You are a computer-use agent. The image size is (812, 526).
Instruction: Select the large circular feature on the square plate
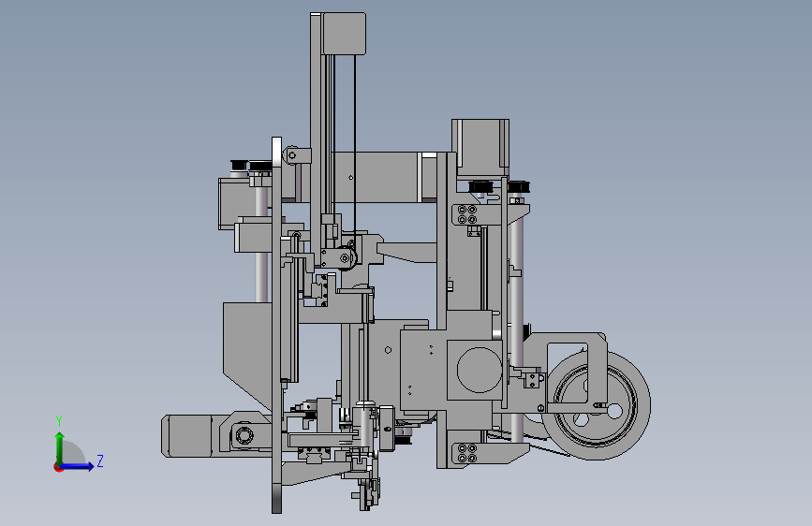(479, 370)
